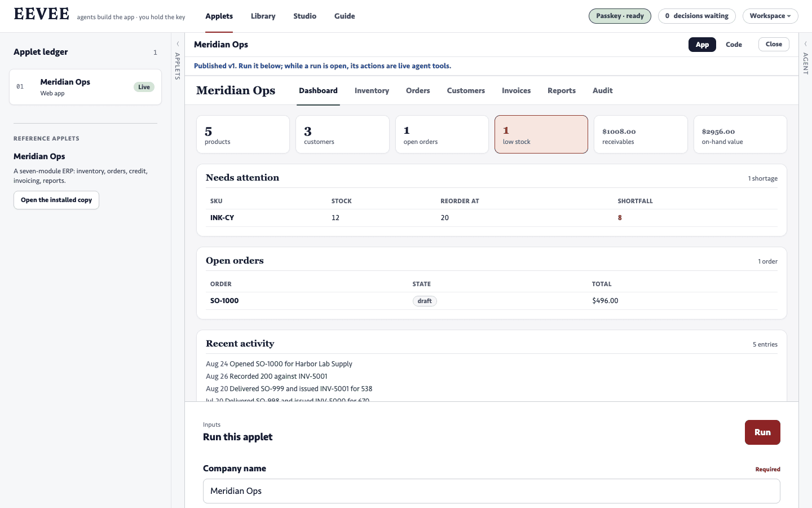The height and width of the screenshot is (508, 812).
Task: Click the Published v1 status message
Action: [x=323, y=66]
